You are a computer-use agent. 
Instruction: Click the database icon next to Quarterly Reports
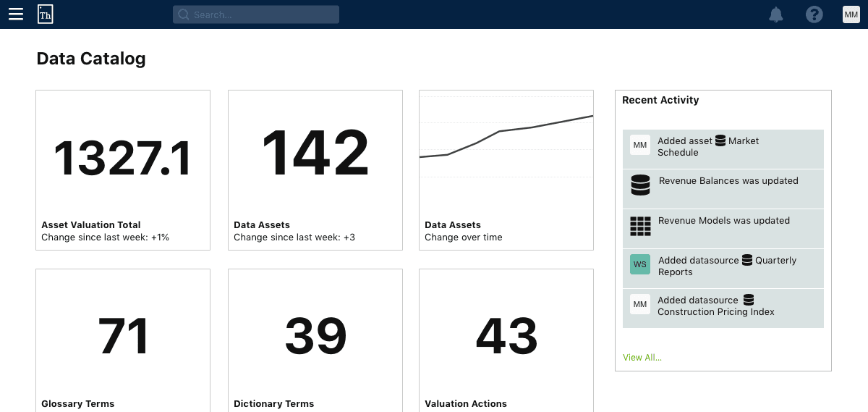click(x=747, y=261)
